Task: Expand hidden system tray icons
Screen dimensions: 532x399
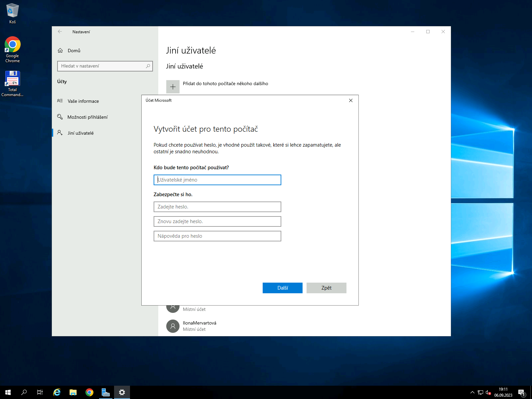Action: click(472, 392)
